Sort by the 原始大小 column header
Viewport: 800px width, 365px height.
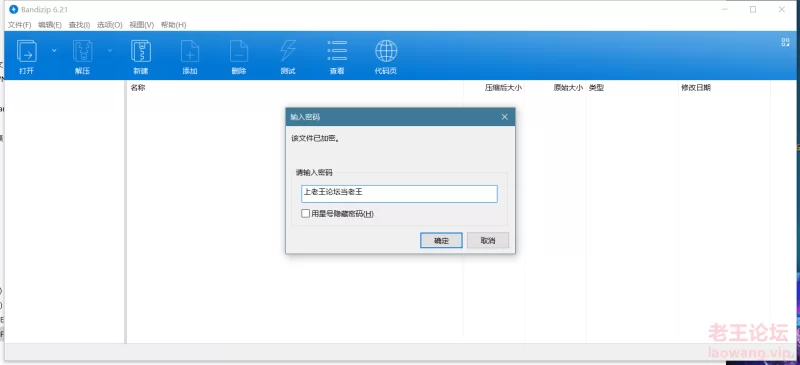[568, 88]
